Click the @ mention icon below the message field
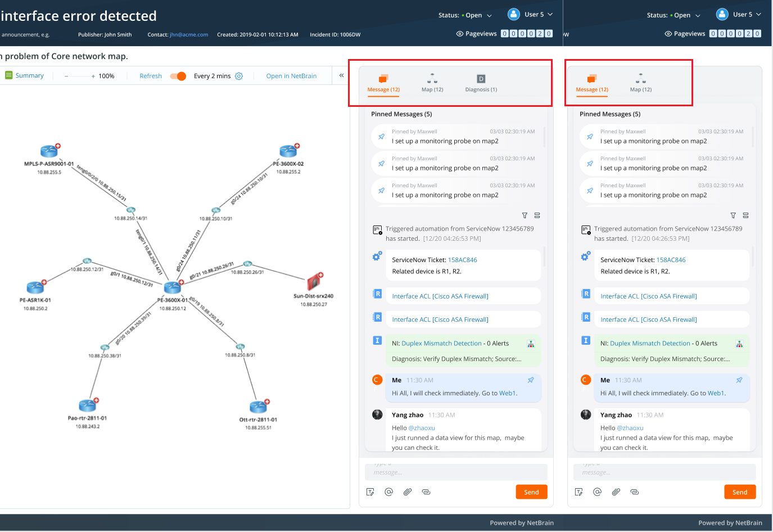773x532 pixels. pos(388,492)
